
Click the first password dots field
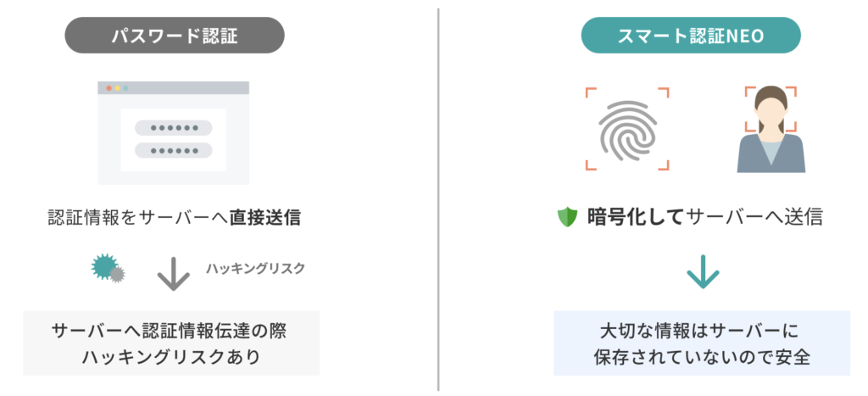174,128
